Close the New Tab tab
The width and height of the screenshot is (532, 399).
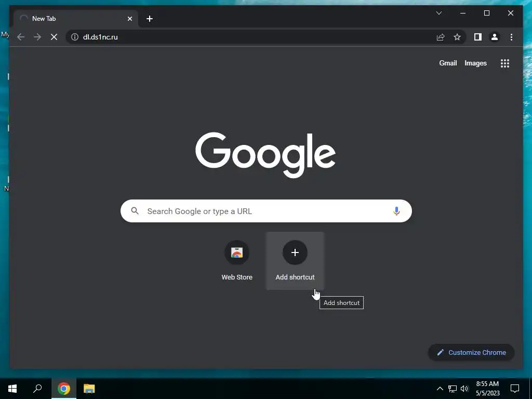pos(129,19)
